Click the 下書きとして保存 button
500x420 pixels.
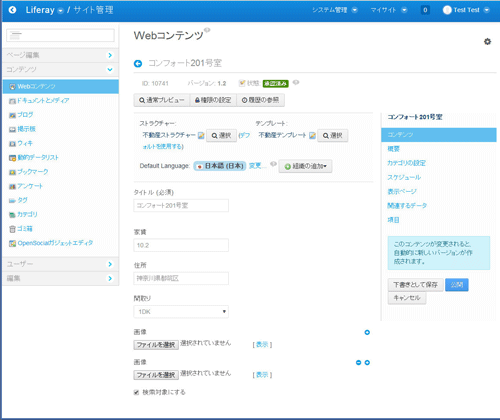click(x=415, y=285)
